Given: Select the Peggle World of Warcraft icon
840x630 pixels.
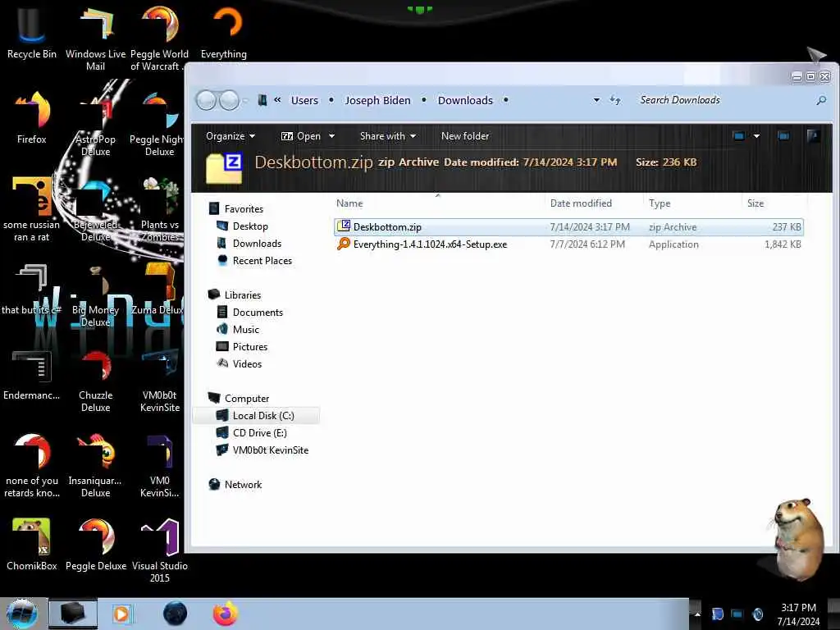Looking at the screenshot, I should (x=159, y=38).
